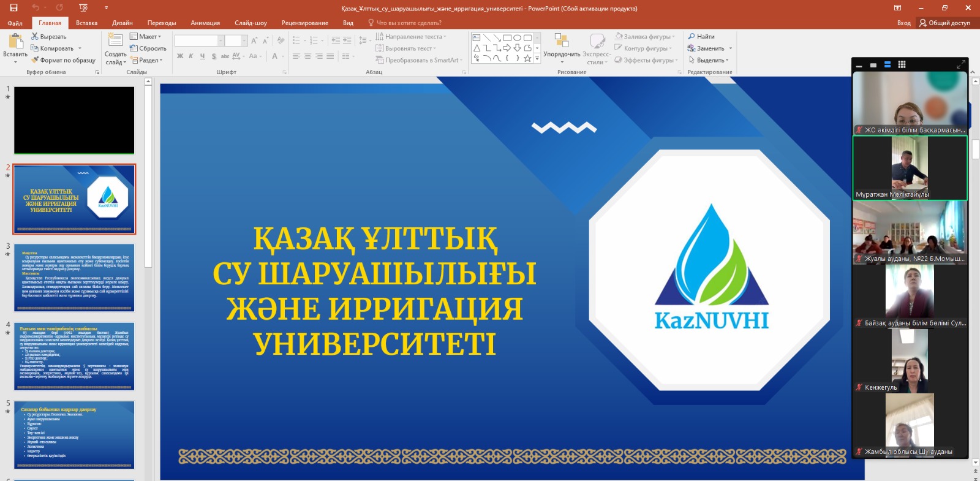Open the columns icon dropdown
This screenshot has width=980, height=481.
[x=347, y=56]
